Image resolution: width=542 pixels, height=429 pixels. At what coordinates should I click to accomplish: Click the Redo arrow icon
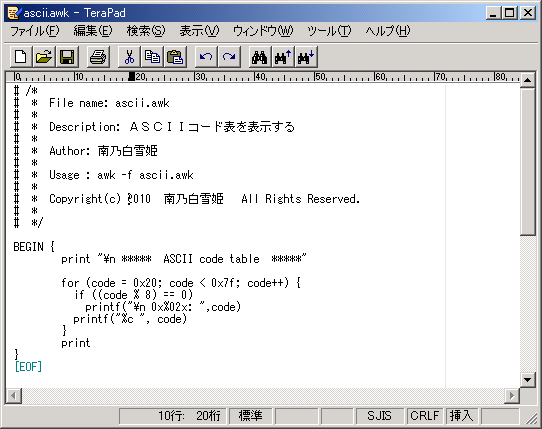pyautogui.click(x=229, y=57)
